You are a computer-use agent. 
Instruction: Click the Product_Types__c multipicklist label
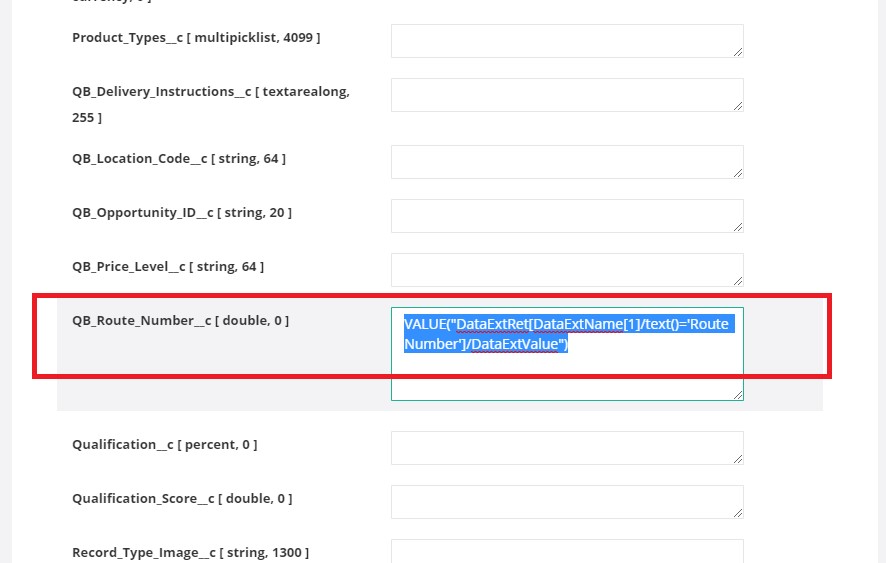point(196,38)
